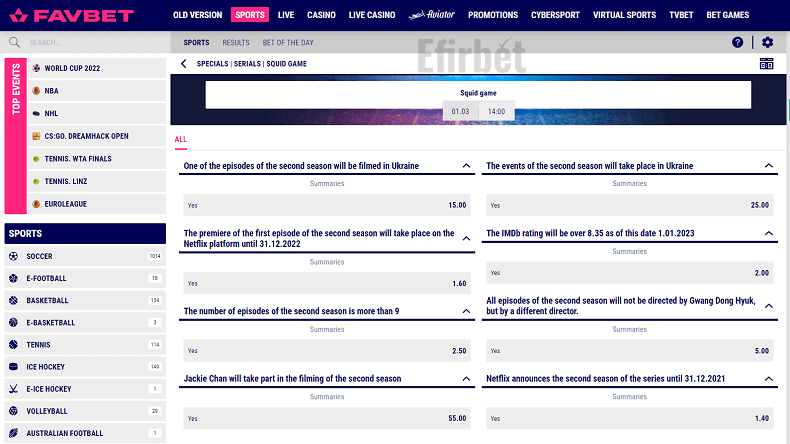Select the ALL markets tab
The width and height of the screenshot is (790, 444).
click(x=180, y=140)
